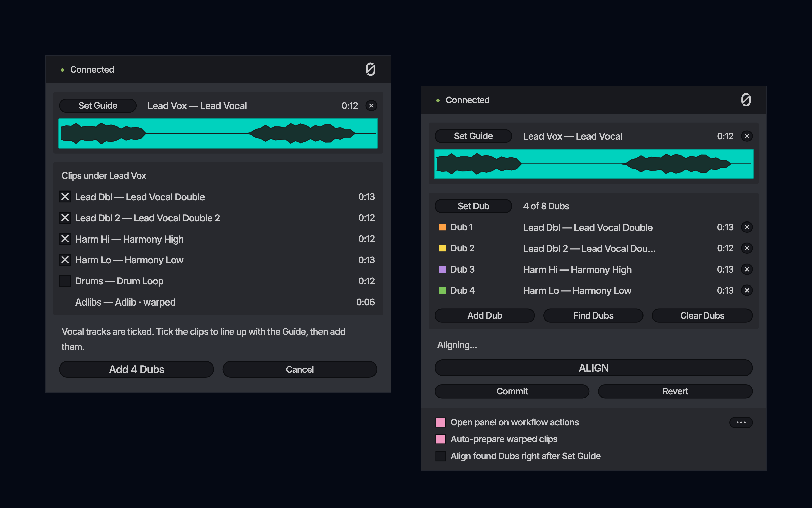Click the '4 of 8 Dubs' label
Screen dimensions: 812x508
click(x=546, y=206)
